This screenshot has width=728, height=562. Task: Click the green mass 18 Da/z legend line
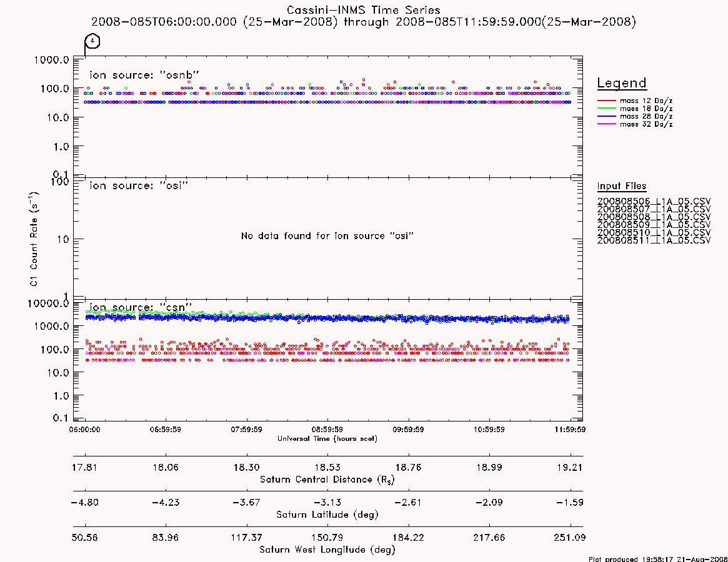pos(606,108)
